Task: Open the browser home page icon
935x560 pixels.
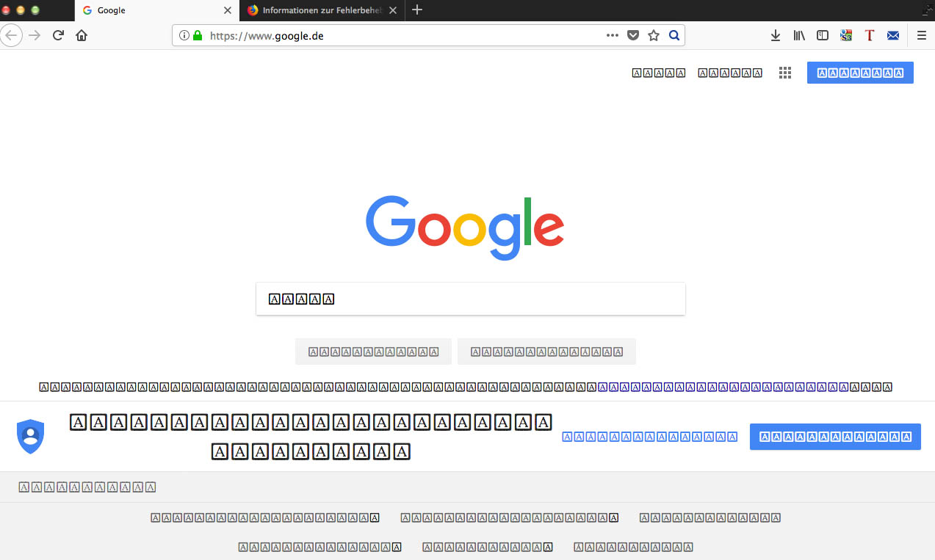Action: point(82,35)
